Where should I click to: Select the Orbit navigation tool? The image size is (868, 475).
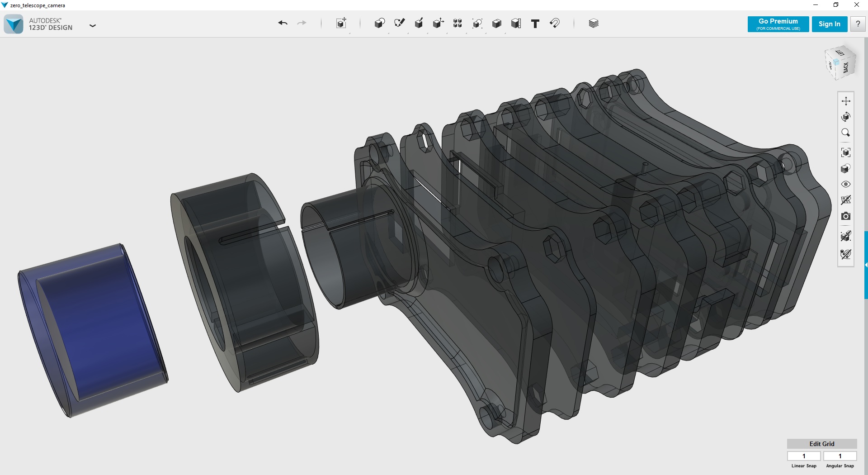(x=846, y=117)
